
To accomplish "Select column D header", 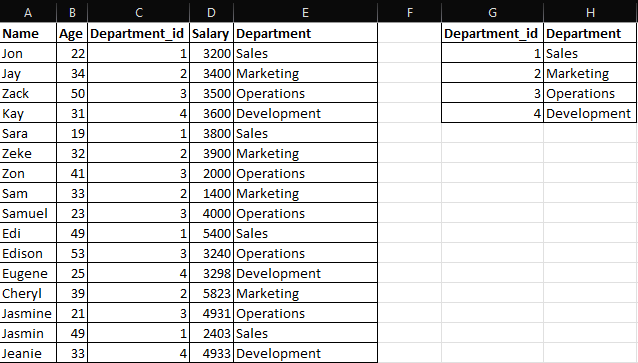I will point(211,12).
